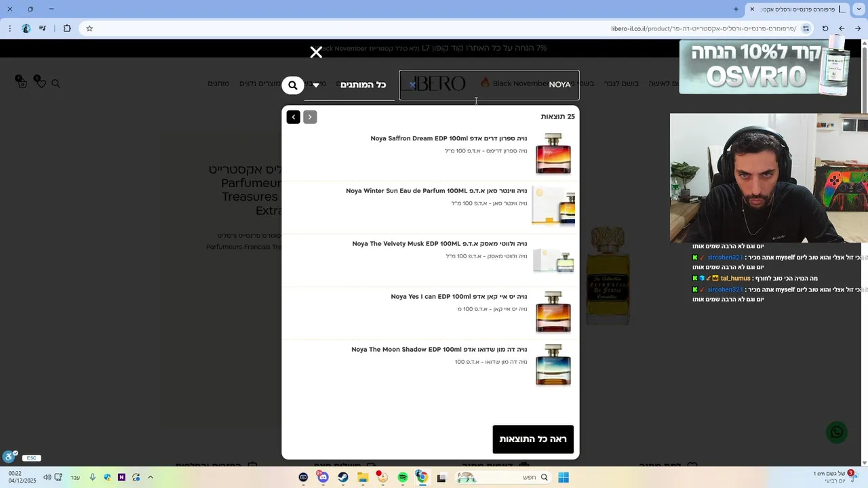The image size is (868, 488).
Task: Click Saffron Dream bottle thumbnail
Action: (553, 154)
